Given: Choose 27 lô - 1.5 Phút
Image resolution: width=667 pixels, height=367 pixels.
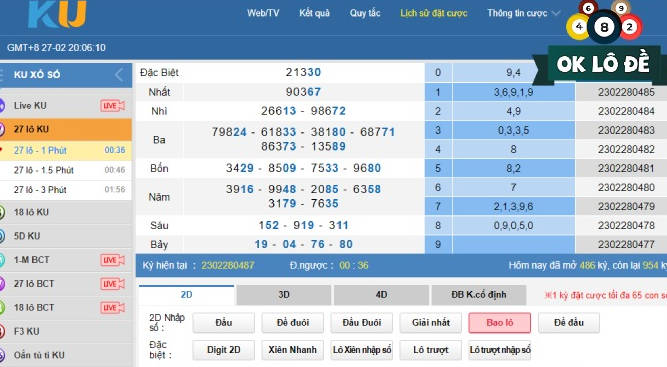Looking at the screenshot, I should tap(66, 170).
